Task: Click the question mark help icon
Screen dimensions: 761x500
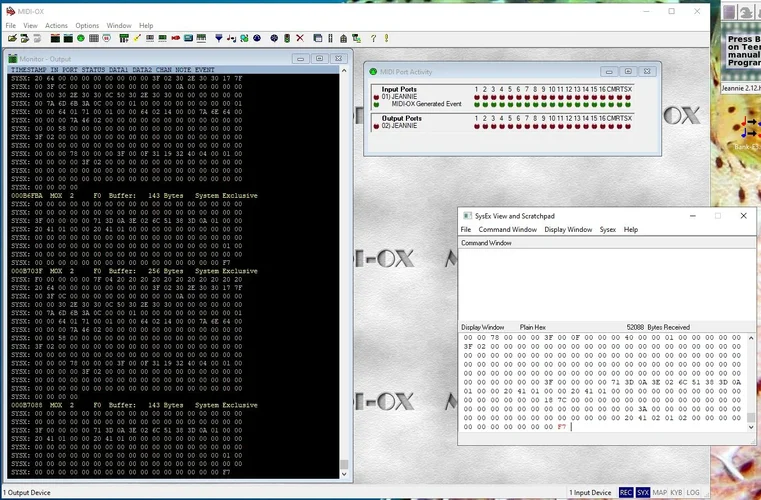Action: pyautogui.click(x=373, y=38)
